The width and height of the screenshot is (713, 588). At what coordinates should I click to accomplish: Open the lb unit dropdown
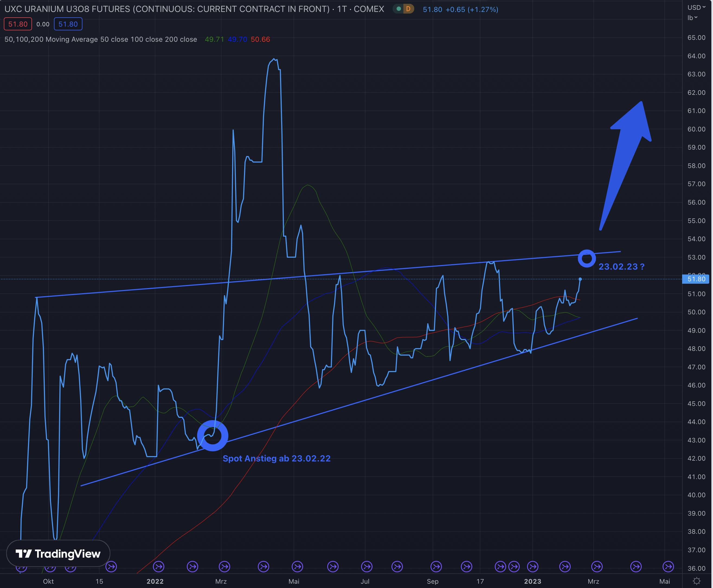click(x=692, y=18)
